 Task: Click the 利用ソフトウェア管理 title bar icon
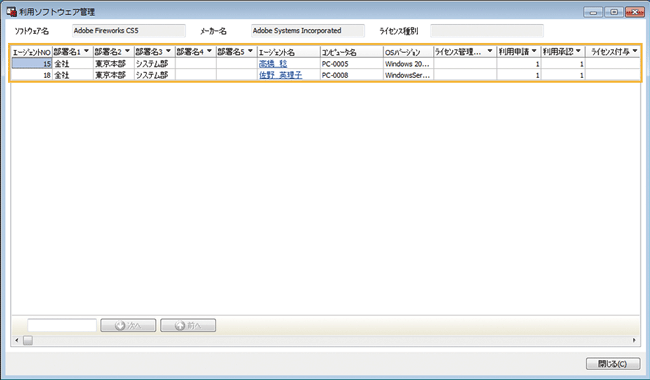point(11,12)
